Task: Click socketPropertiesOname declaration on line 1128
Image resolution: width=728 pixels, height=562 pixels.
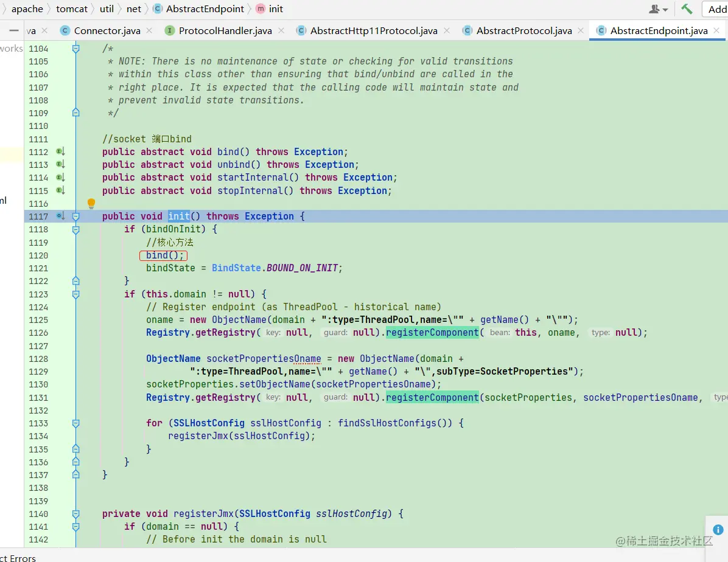Action: pyautogui.click(x=264, y=359)
